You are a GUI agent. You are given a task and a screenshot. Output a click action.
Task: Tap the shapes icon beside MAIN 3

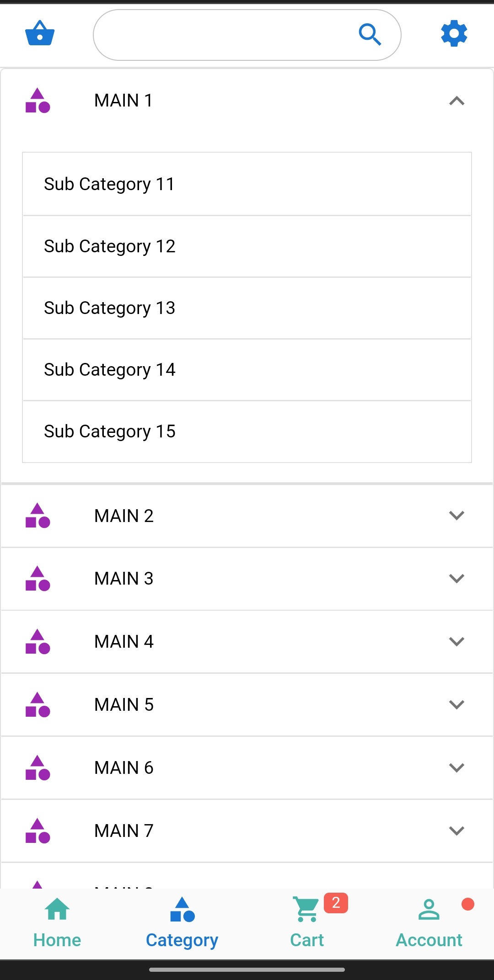point(38,579)
